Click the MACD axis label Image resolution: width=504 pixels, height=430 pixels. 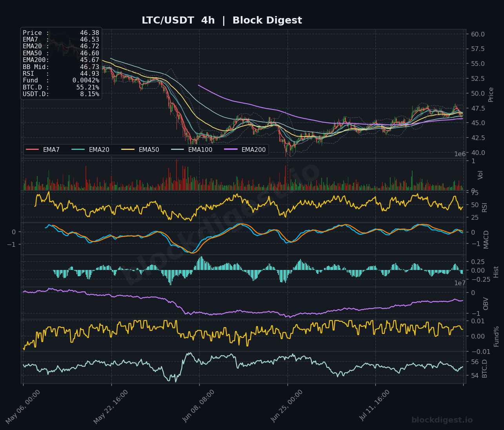tap(486, 239)
